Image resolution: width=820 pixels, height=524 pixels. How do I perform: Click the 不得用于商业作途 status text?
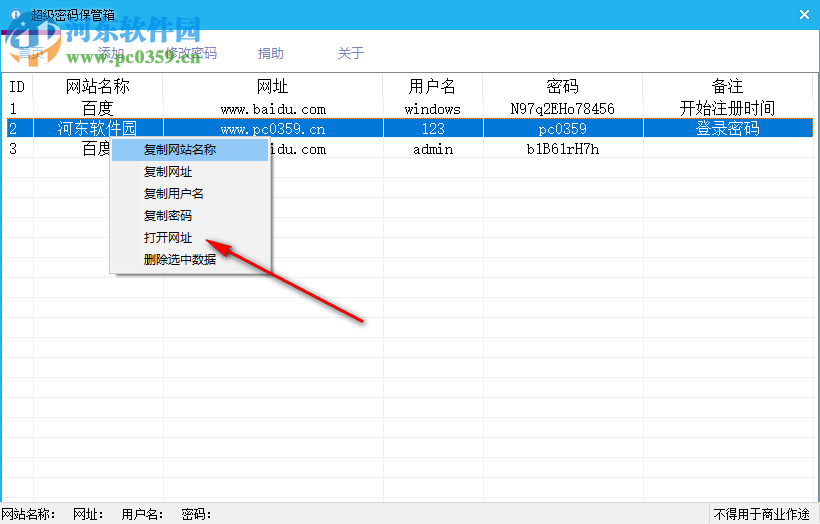tap(761, 515)
